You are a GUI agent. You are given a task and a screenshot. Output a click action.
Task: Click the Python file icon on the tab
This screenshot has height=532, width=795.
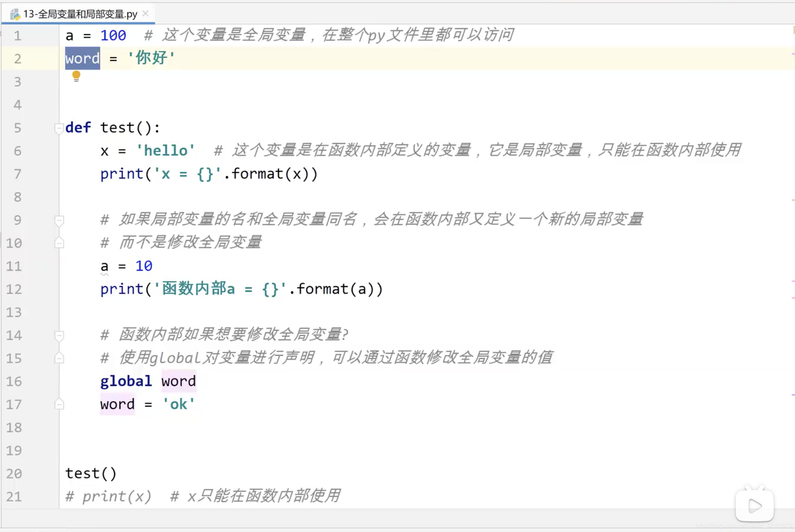[15, 14]
